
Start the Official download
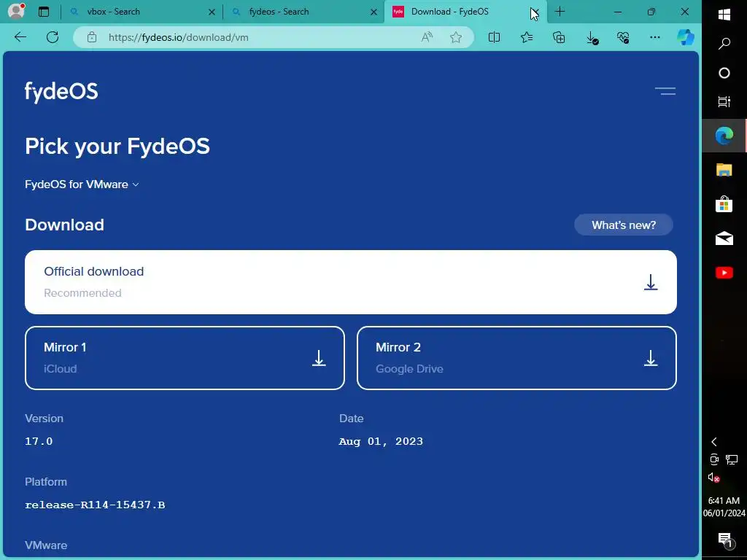pyautogui.click(x=351, y=282)
